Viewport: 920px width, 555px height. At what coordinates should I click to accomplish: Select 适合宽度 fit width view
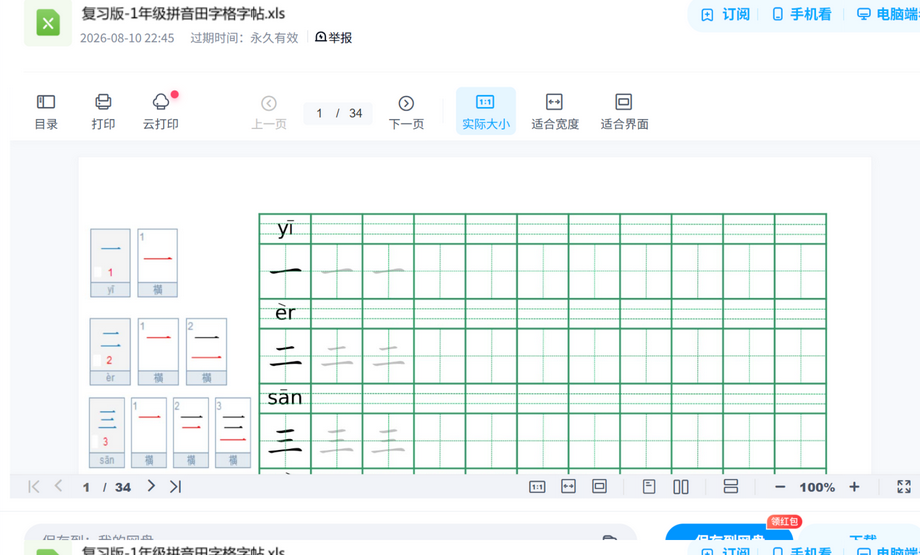(554, 111)
